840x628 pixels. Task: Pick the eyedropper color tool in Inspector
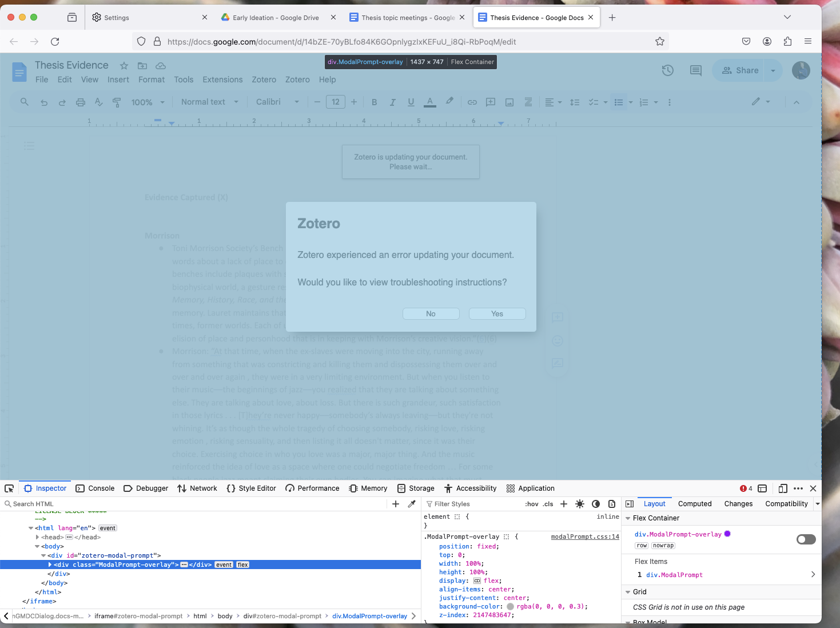(x=412, y=504)
